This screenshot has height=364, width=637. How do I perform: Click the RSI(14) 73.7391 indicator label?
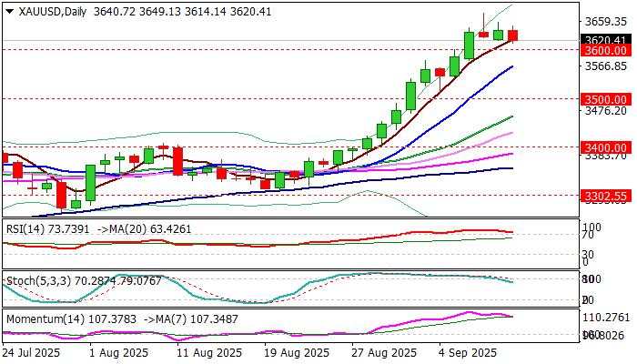click(47, 229)
